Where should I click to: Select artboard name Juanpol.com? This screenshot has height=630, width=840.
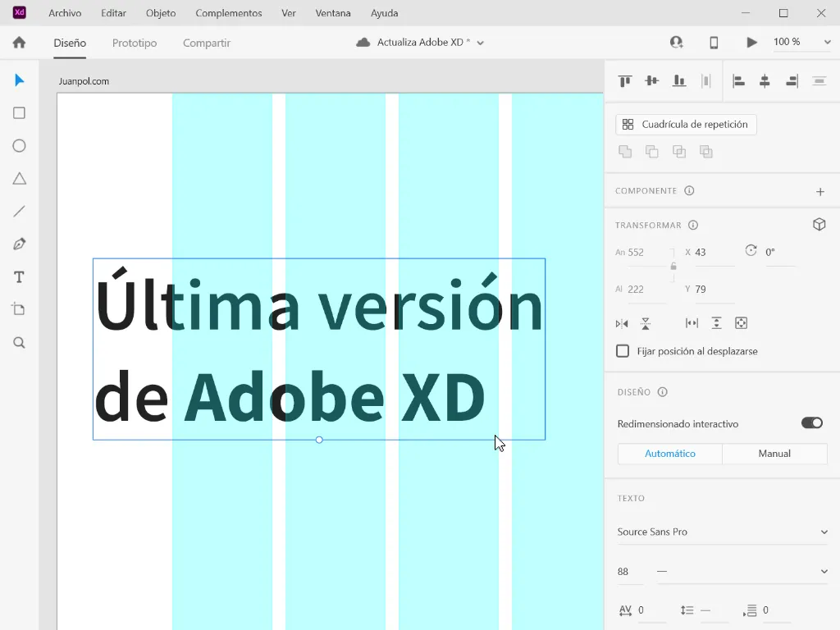point(84,81)
